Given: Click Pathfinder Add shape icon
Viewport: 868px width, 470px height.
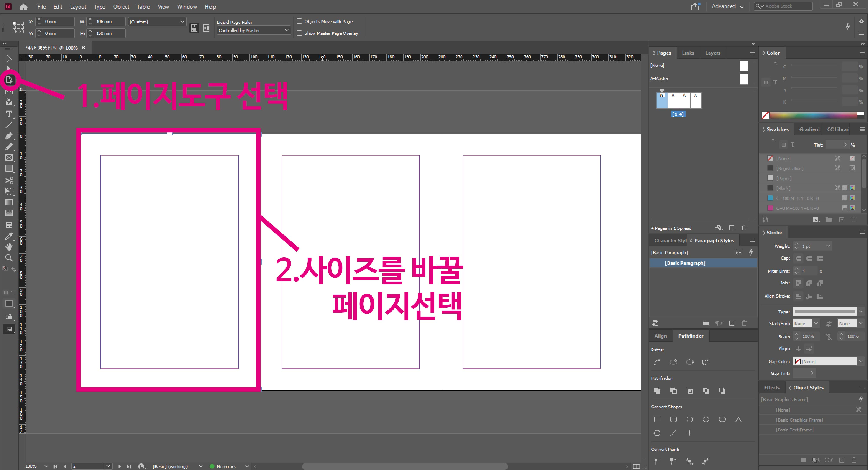Looking at the screenshot, I should pos(657,390).
